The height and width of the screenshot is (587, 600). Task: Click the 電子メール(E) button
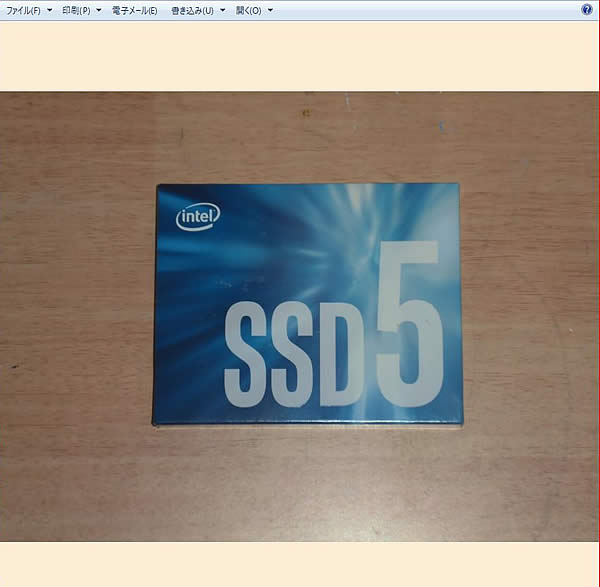point(134,10)
